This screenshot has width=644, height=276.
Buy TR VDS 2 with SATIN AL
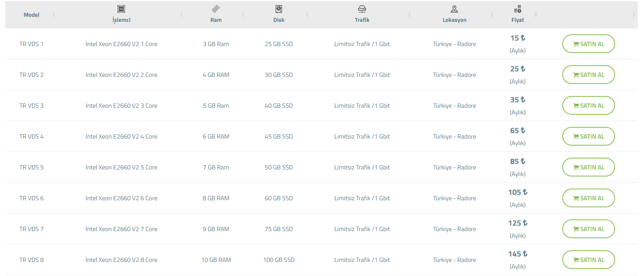click(588, 75)
